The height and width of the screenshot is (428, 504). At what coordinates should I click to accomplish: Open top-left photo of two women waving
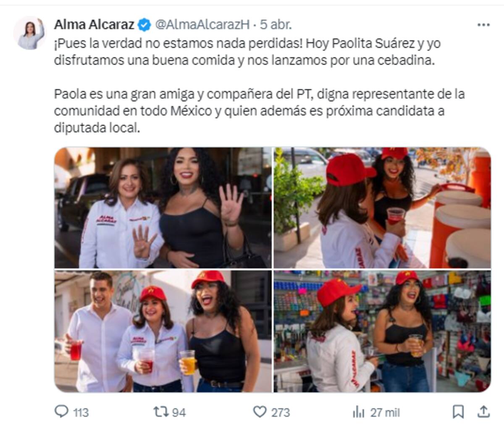click(x=163, y=207)
